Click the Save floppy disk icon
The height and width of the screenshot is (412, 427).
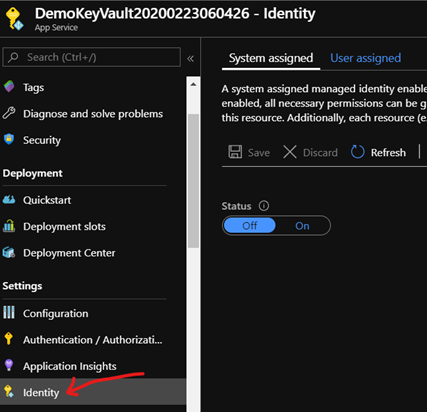[x=235, y=152]
